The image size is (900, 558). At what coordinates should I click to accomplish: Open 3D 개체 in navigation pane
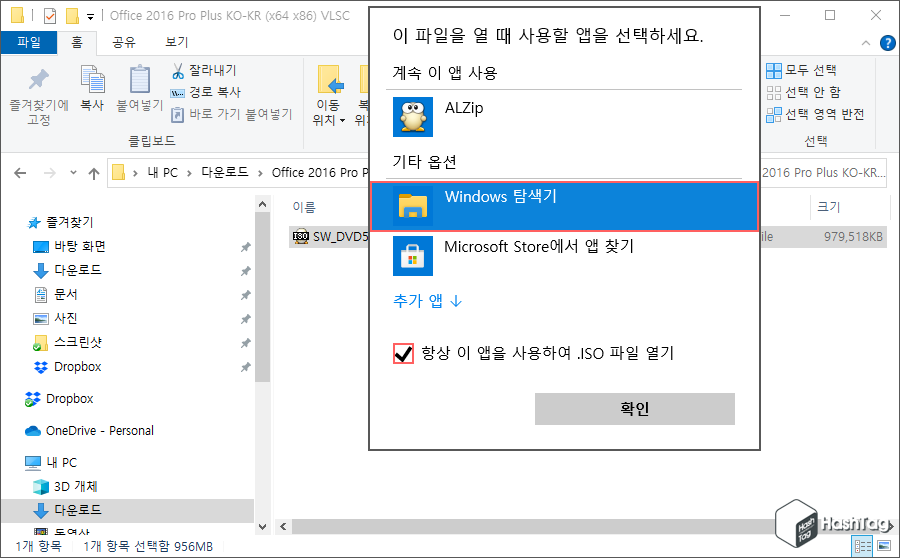(65, 486)
